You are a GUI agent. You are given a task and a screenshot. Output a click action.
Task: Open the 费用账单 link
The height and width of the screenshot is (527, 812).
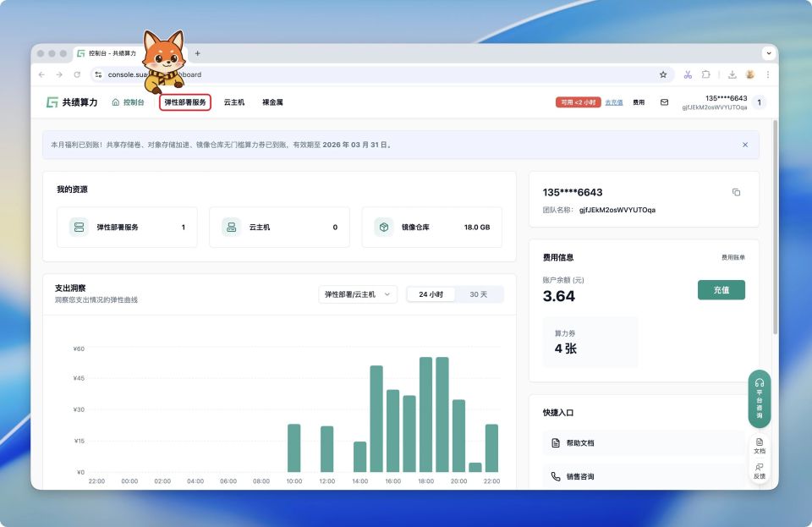(x=733, y=257)
